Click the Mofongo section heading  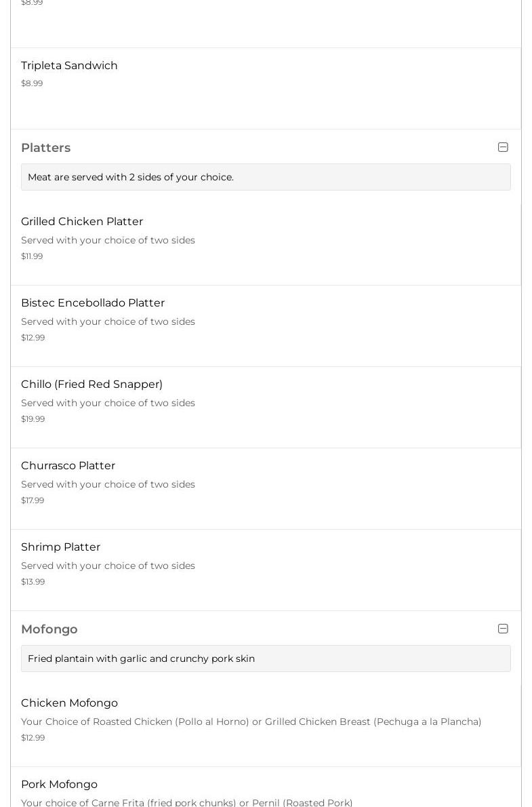click(49, 629)
